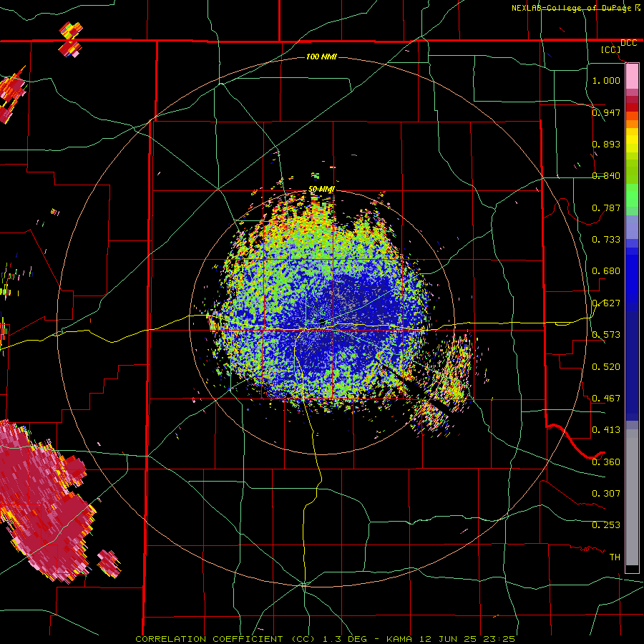Select the 0.680 scale value
The image size is (644, 644).
(606, 271)
